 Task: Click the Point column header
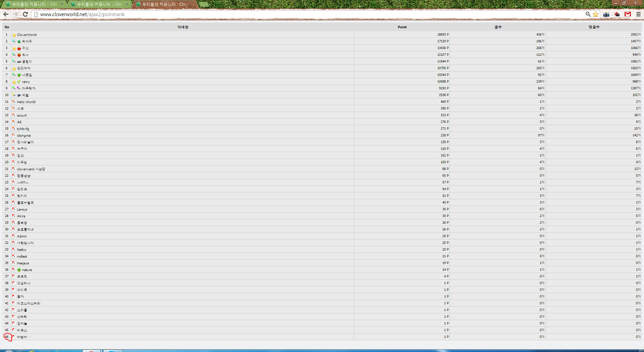pyautogui.click(x=402, y=27)
